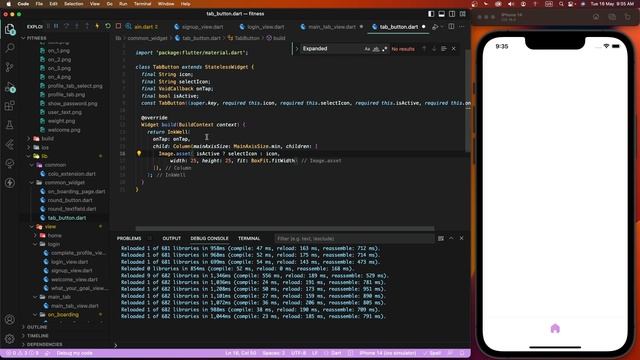
Task: Expand the DEPENDENCIES section
Action: click(x=44, y=344)
